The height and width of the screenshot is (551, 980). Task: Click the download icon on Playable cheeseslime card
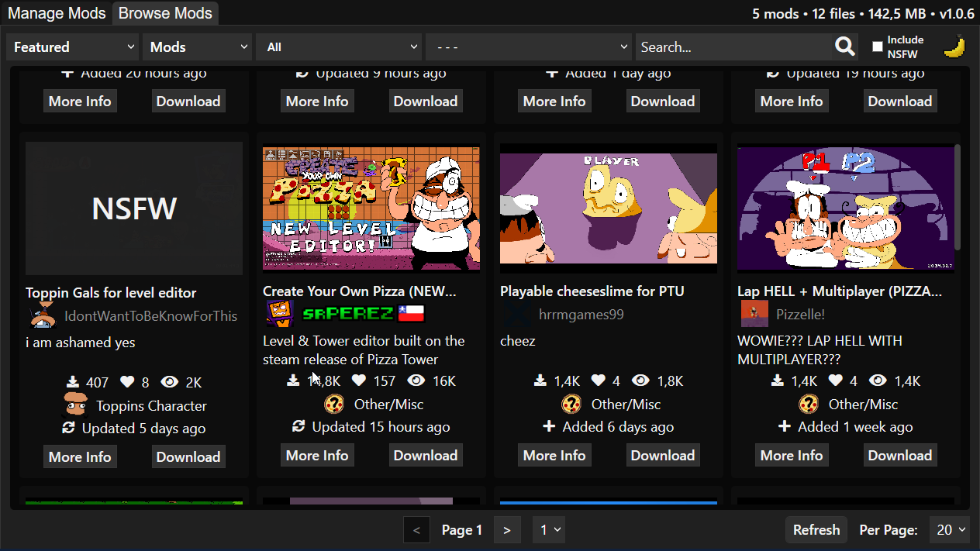click(x=540, y=381)
